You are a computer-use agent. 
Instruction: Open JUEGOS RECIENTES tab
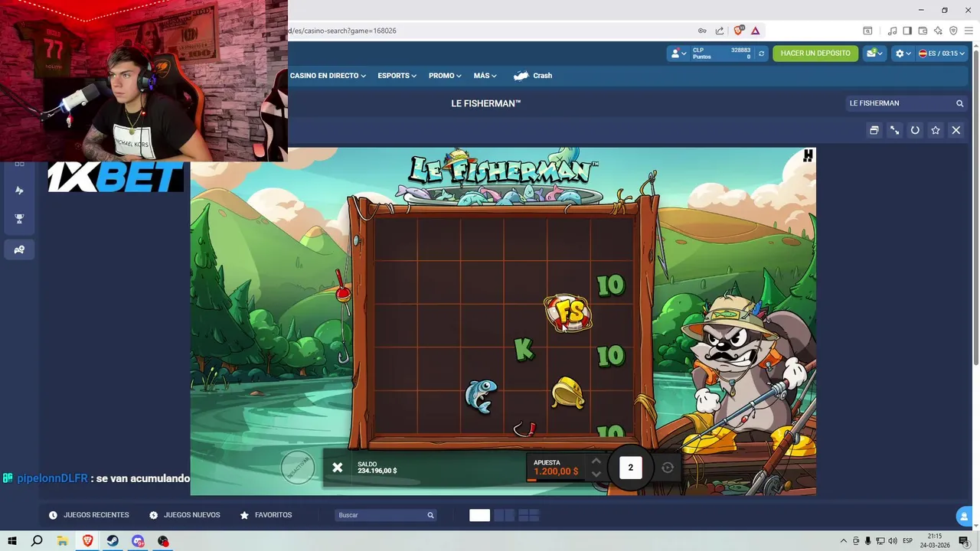pos(89,515)
